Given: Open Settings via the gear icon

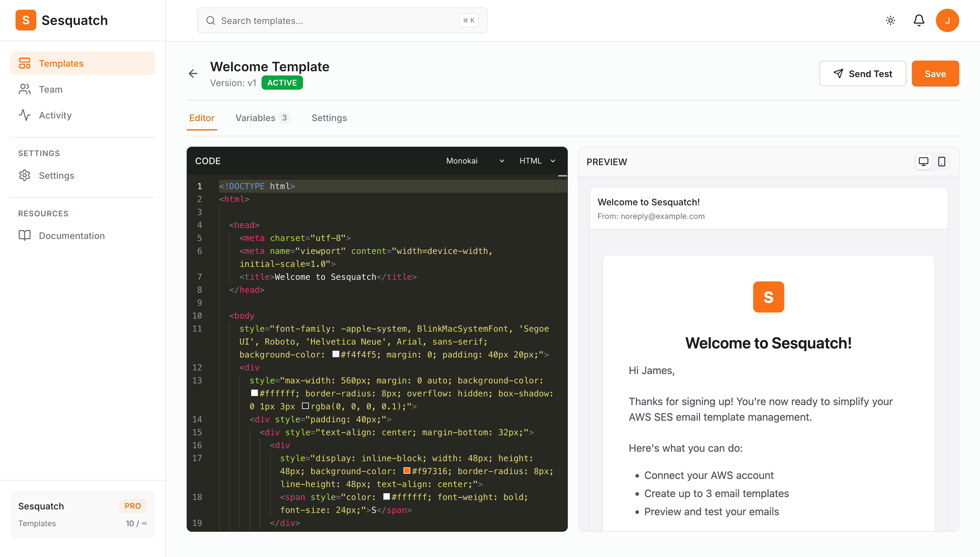Looking at the screenshot, I should (25, 175).
